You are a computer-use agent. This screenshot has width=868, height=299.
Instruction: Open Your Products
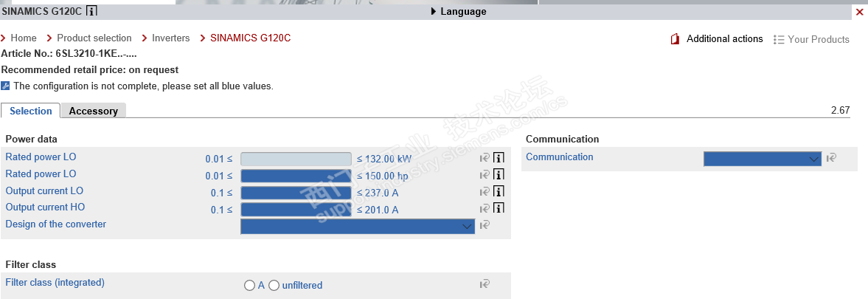click(x=818, y=39)
